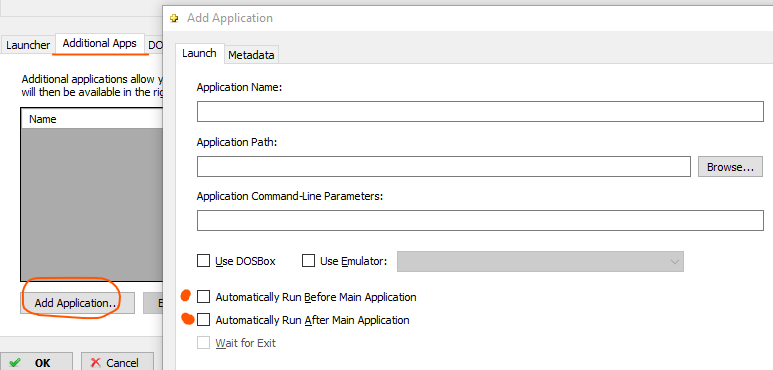The width and height of the screenshot is (773, 370).
Task: Enable the Use DOSBox checkbox
Action: (x=204, y=261)
